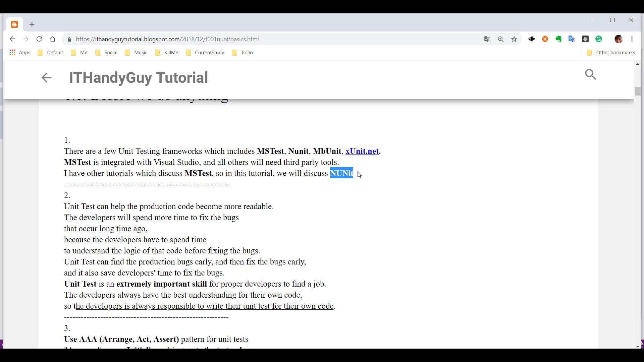Reload the page
This screenshot has width=644, height=362.
(x=39, y=39)
